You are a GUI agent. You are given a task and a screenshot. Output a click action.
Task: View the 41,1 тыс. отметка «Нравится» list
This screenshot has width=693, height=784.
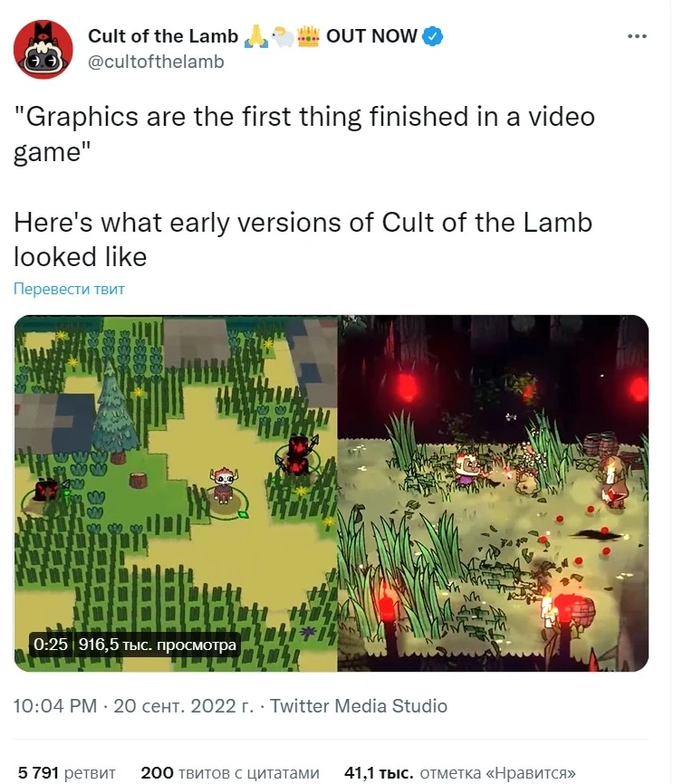point(460,772)
